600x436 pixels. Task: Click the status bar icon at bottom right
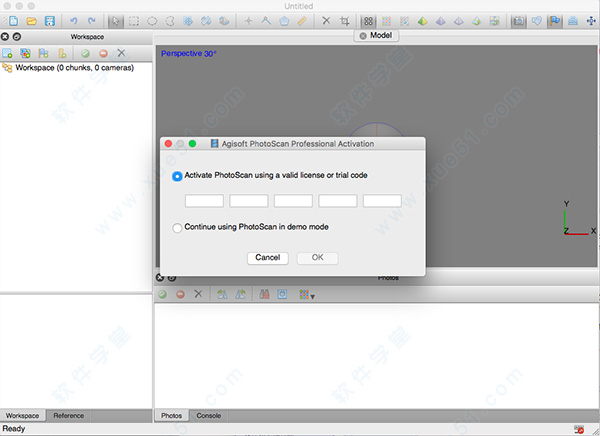(579, 429)
